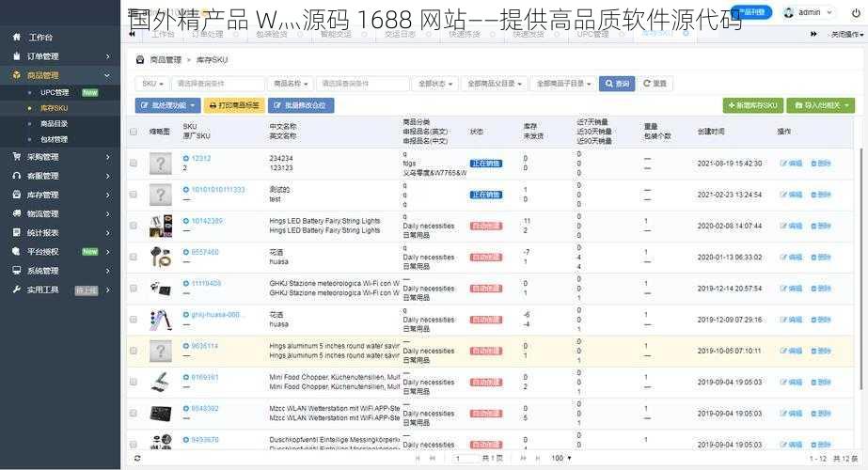Click the 系统管理 monitor icon
Image resolution: width=868 pixels, height=470 pixels.
tap(17, 271)
